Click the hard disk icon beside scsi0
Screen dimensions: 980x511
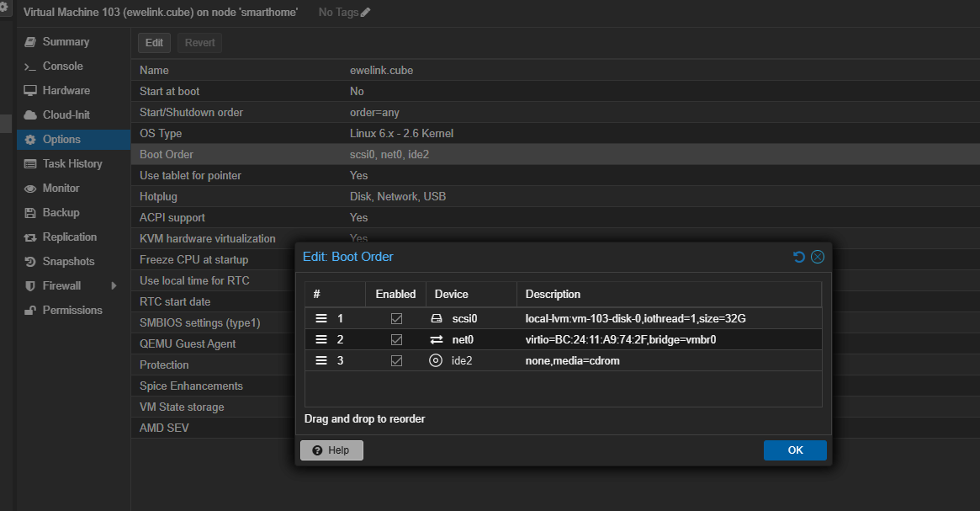click(436, 319)
